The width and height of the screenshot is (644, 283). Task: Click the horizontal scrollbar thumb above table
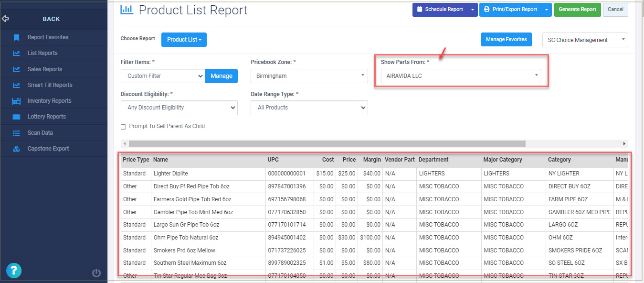pos(327,143)
